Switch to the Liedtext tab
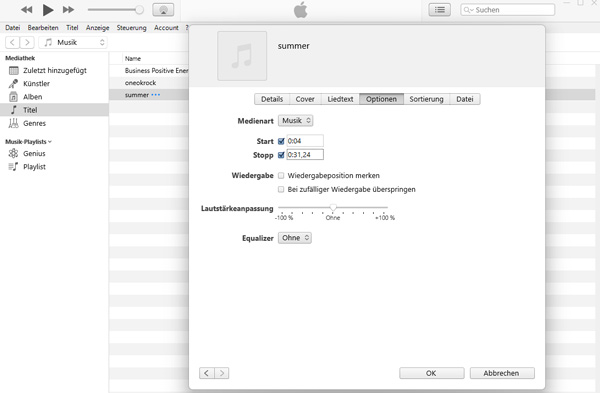 [x=340, y=99]
